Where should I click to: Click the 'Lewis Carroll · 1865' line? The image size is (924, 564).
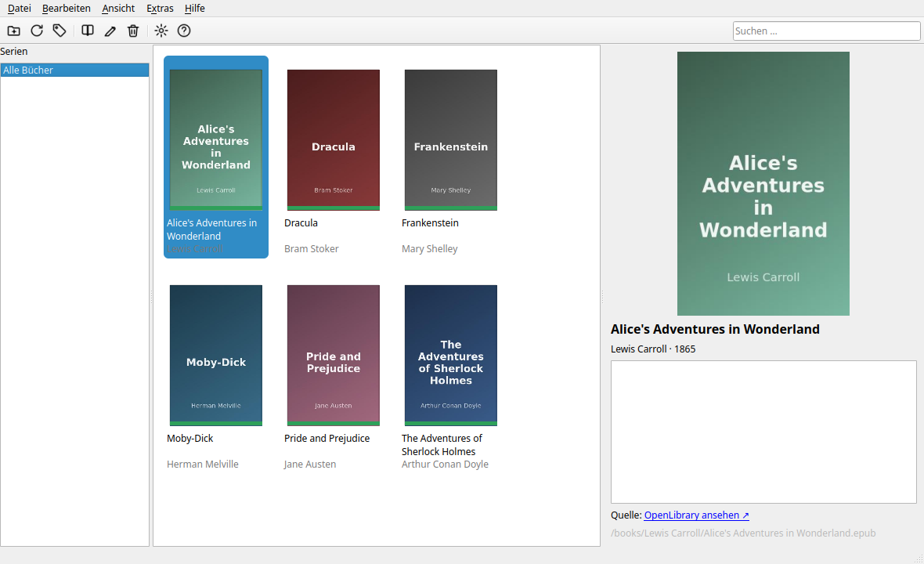[x=653, y=349]
